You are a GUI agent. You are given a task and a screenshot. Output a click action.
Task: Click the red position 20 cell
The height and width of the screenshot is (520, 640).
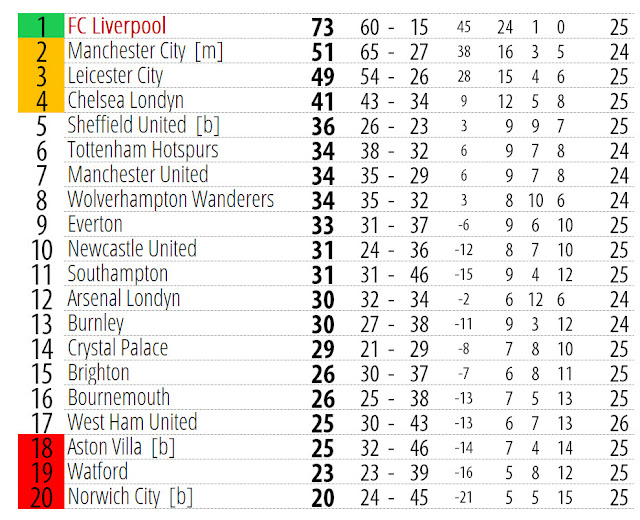point(41,496)
